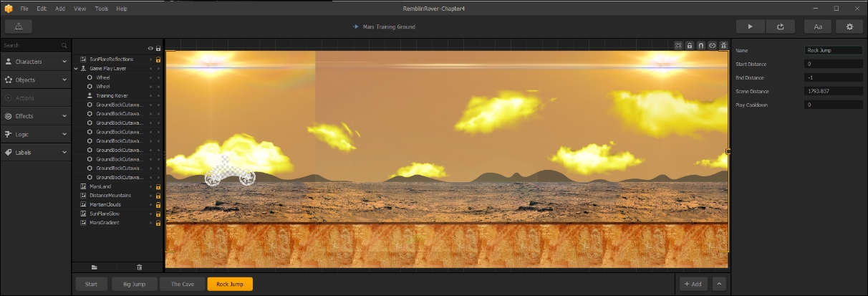Click the up chevron next to Add

tap(719, 284)
